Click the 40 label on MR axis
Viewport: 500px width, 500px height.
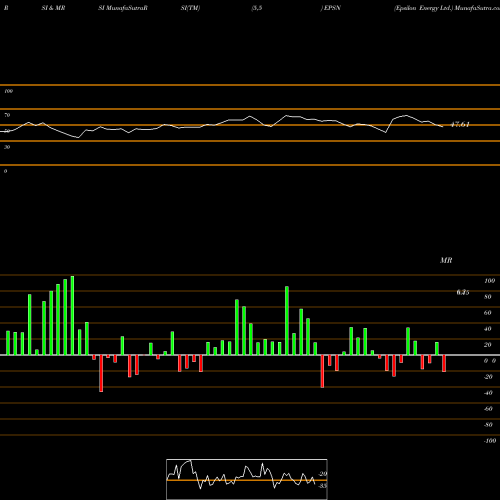487,329
